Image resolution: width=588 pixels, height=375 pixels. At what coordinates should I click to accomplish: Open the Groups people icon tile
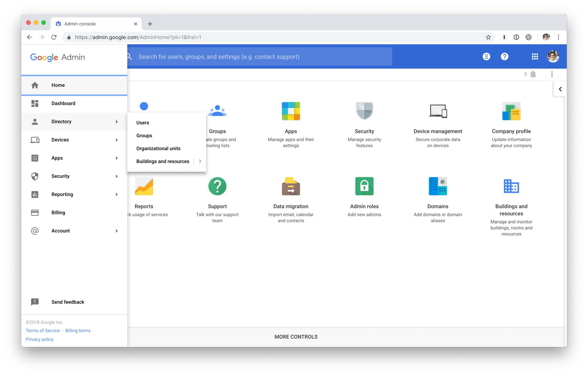coord(217,111)
